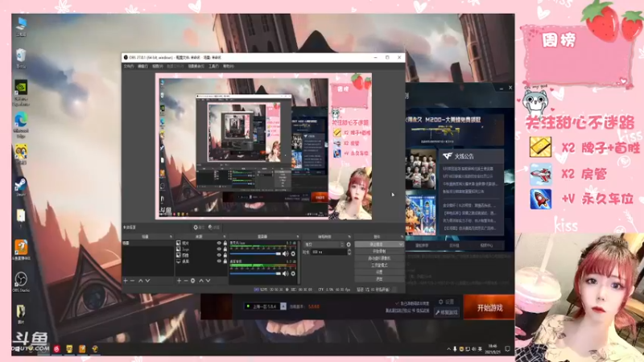Open Windows notification center icon
Viewport: 644px width, 362px height.
[x=508, y=349]
